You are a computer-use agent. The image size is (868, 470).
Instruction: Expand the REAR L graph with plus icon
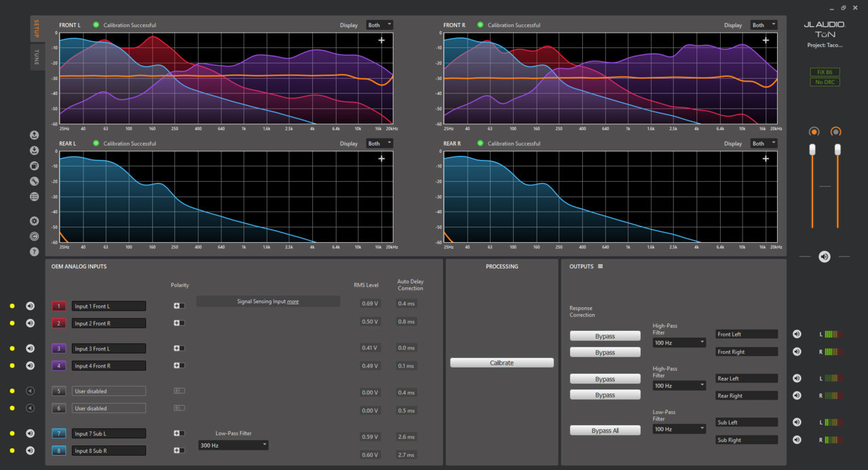tap(381, 159)
